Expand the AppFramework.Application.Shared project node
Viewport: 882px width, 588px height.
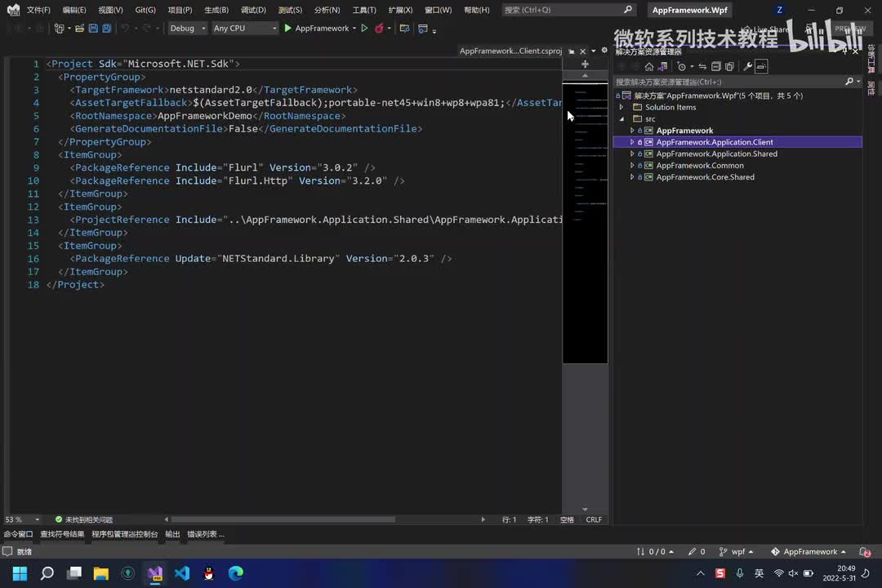pyautogui.click(x=631, y=154)
